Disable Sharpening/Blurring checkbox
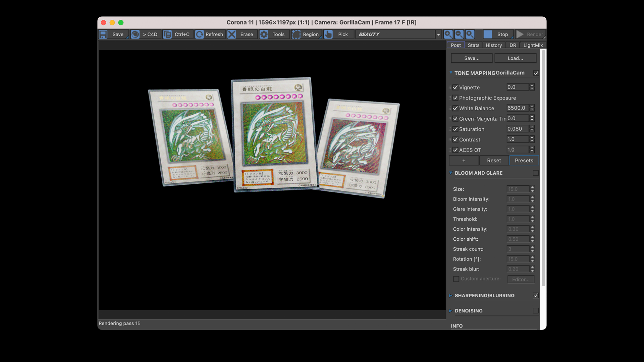Viewport: 644px width, 362px height. point(536,295)
